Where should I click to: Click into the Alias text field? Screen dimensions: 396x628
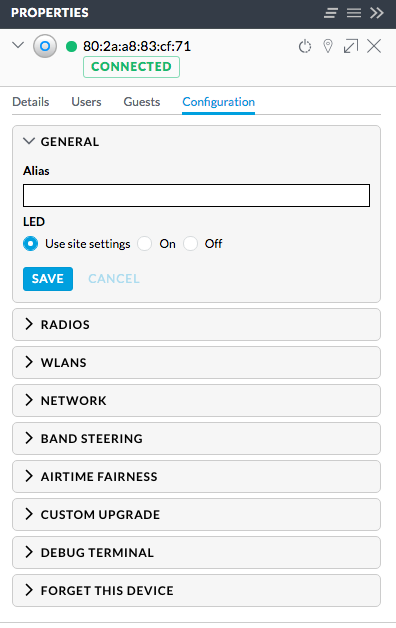point(196,195)
